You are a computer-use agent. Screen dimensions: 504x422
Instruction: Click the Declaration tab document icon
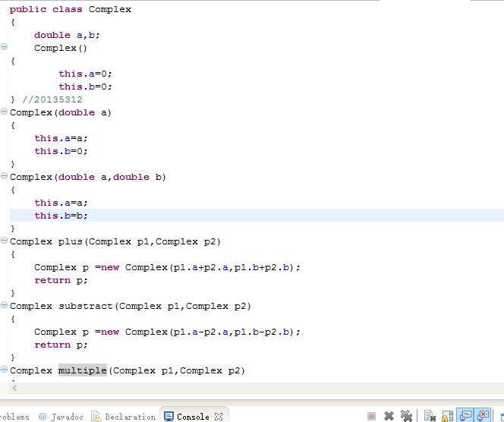pos(96,417)
